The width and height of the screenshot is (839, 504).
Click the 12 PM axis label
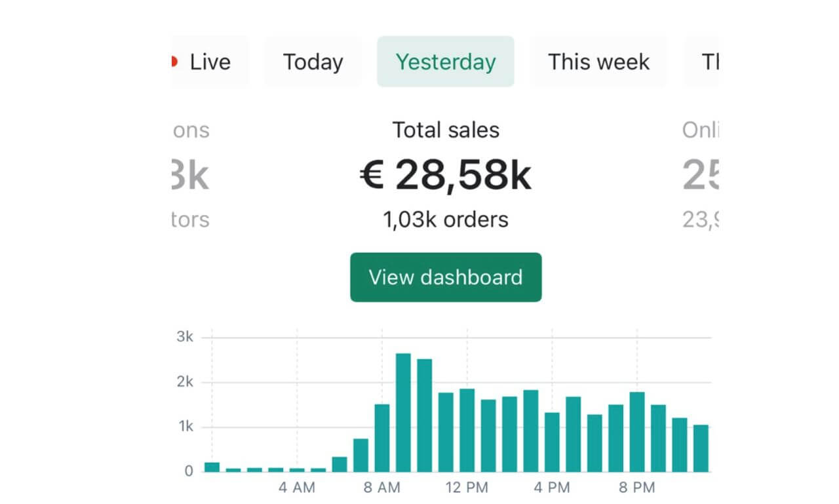click(x=467, y=488)
